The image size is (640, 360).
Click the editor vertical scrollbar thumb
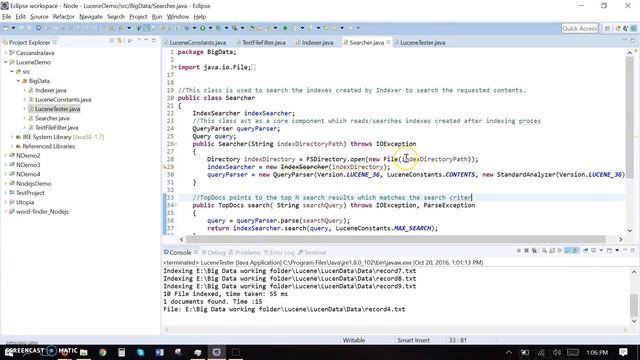[629, 118]
